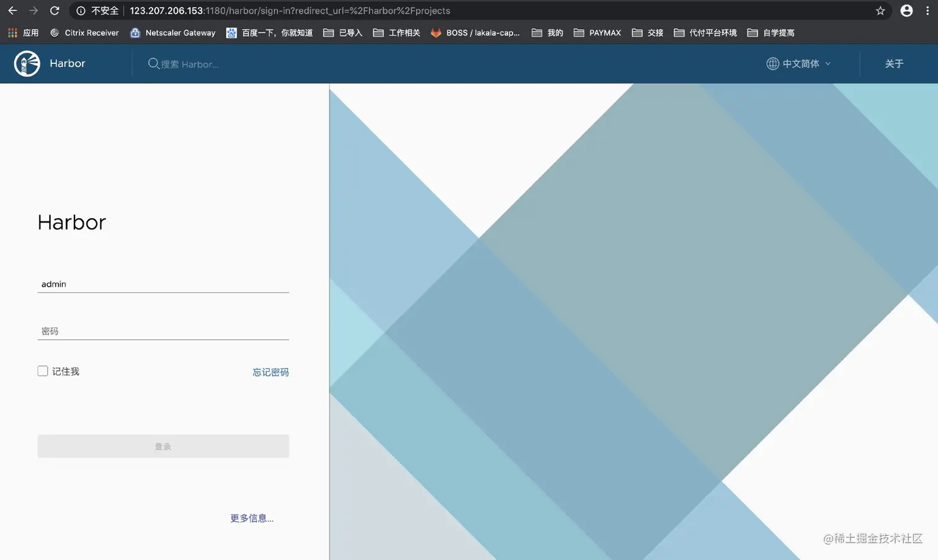The height and width of the screenshot is (560, 938).
Task: Click the 不安全 security warning label
Action: coord(105,11)
